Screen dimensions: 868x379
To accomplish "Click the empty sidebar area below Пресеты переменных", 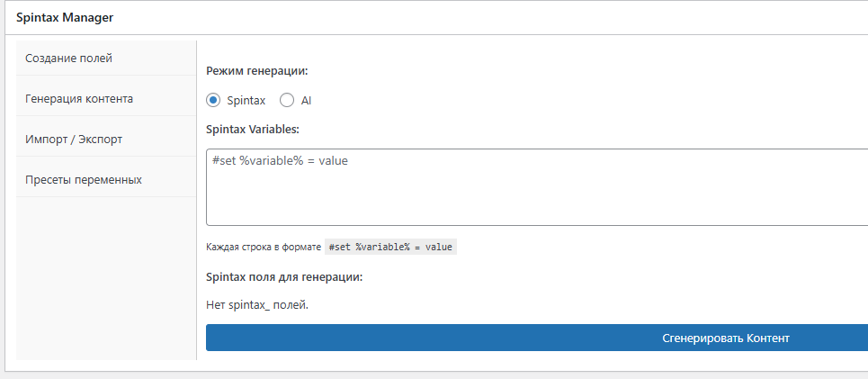I will pos(105,278).
